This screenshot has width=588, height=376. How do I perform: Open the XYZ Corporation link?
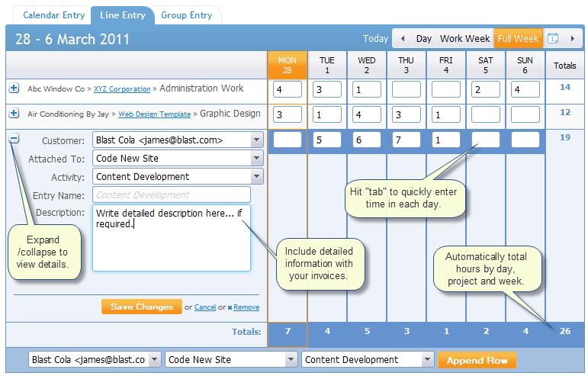(x=122, y=89)
